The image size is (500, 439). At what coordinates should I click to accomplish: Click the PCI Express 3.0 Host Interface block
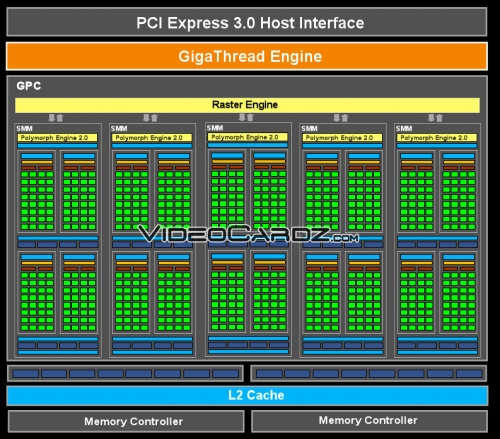click(x=247, y=22)
